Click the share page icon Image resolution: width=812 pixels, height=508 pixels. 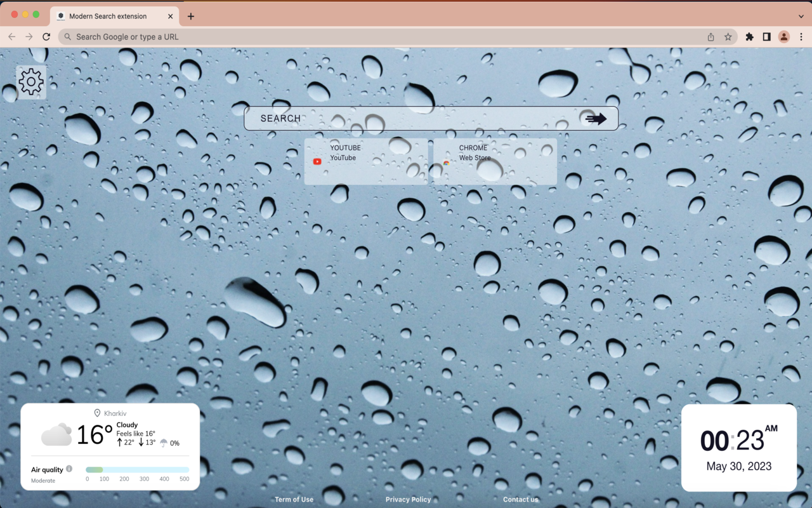[710, 37]
